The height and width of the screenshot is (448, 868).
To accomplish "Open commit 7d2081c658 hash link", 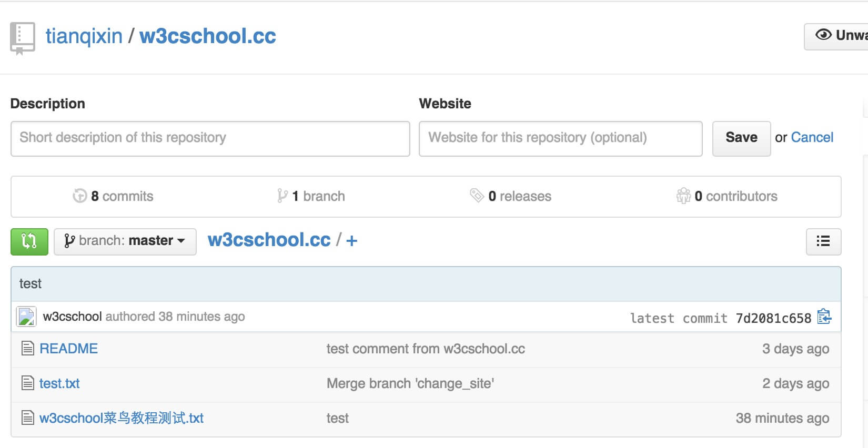I will 773,318.
